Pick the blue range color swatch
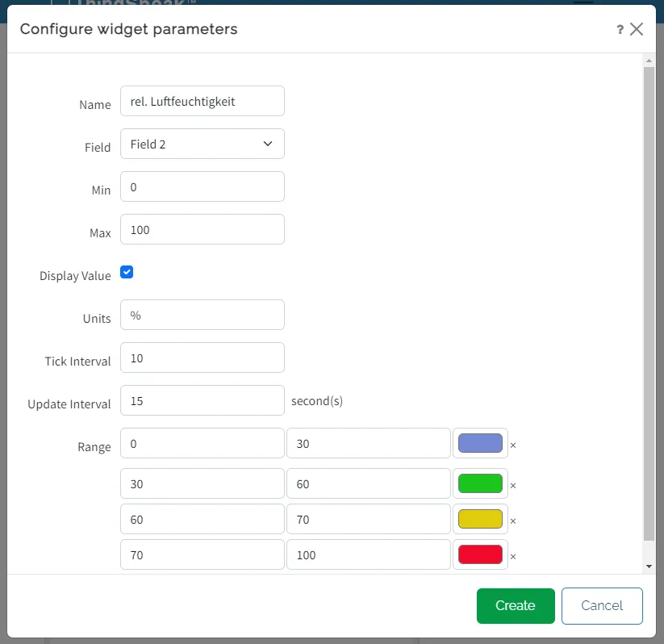The height and width of the screenshot is (644, 664). [480, 443]
